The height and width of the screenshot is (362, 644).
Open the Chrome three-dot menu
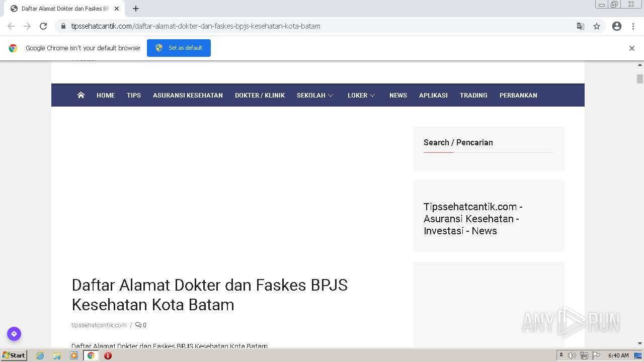click(633, 26)
